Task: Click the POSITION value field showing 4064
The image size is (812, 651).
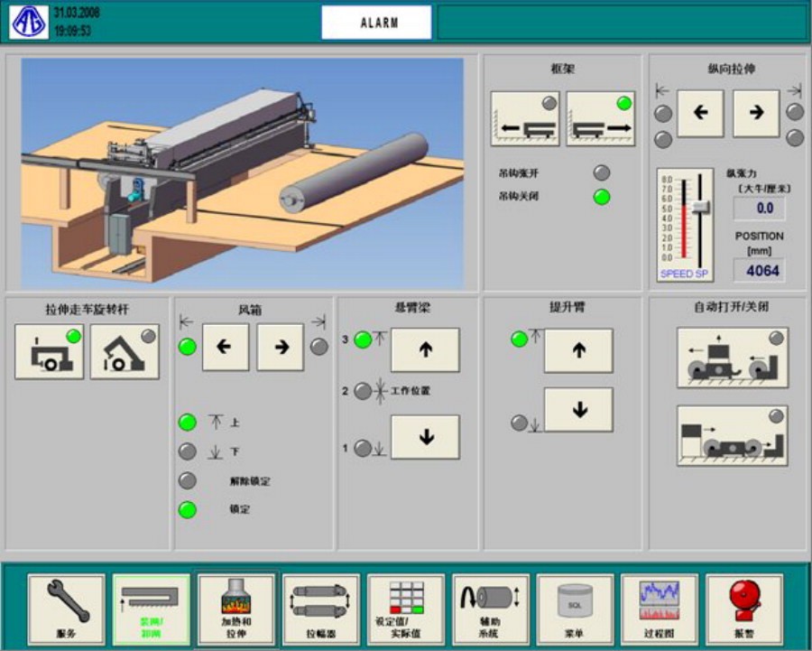Action: [x=758, y=270]
